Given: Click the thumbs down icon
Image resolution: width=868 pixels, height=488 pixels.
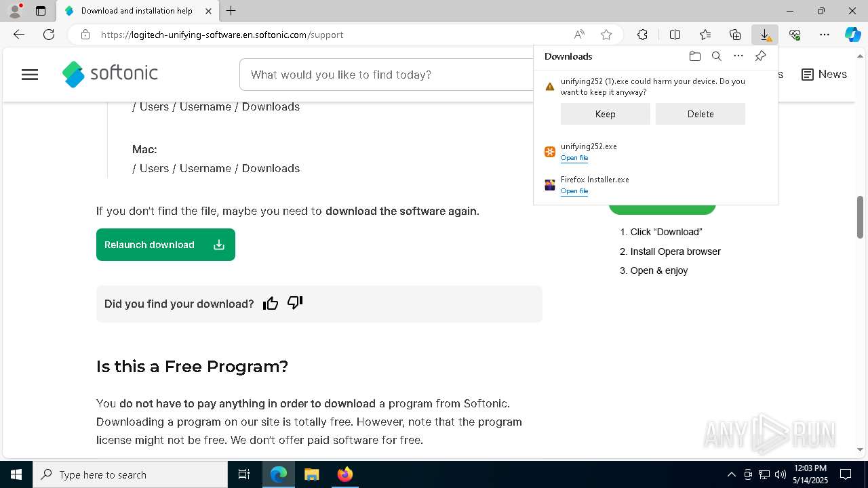Looking at the screenshot, I should 295,303.
